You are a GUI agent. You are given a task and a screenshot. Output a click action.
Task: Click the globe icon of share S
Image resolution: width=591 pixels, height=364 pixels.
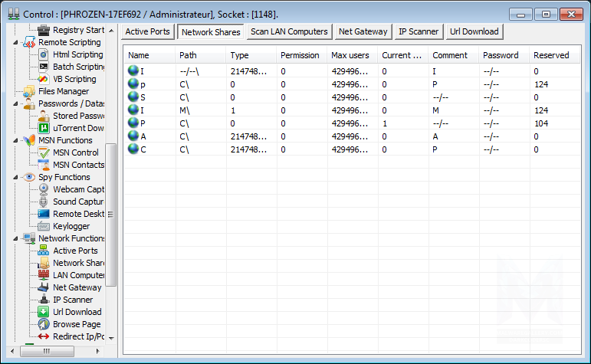point(133,97)
